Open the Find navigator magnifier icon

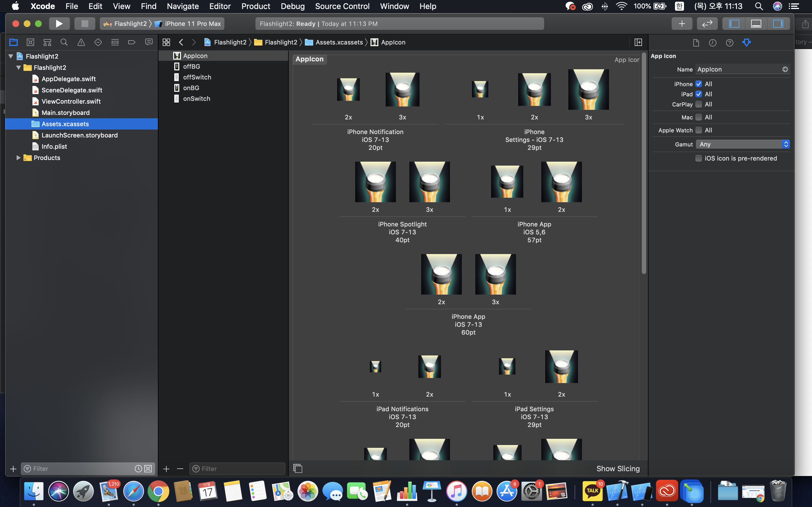pos(64,42)
